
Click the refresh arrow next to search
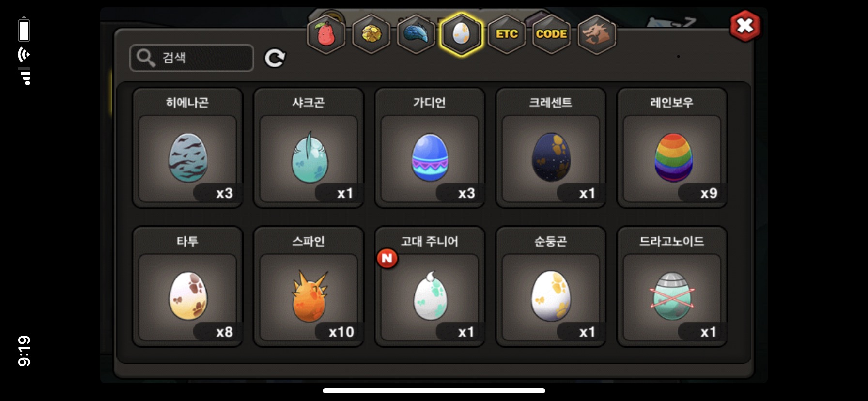point(275,58)
